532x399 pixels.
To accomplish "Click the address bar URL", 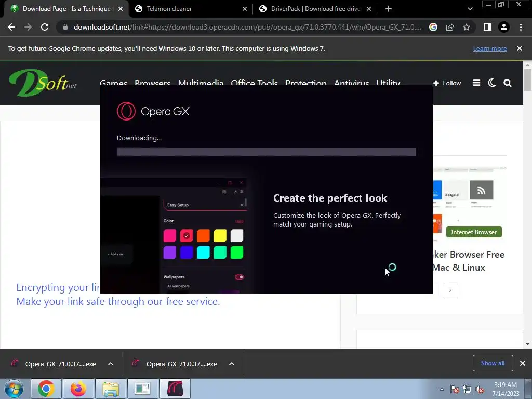I will pos(247,27).
